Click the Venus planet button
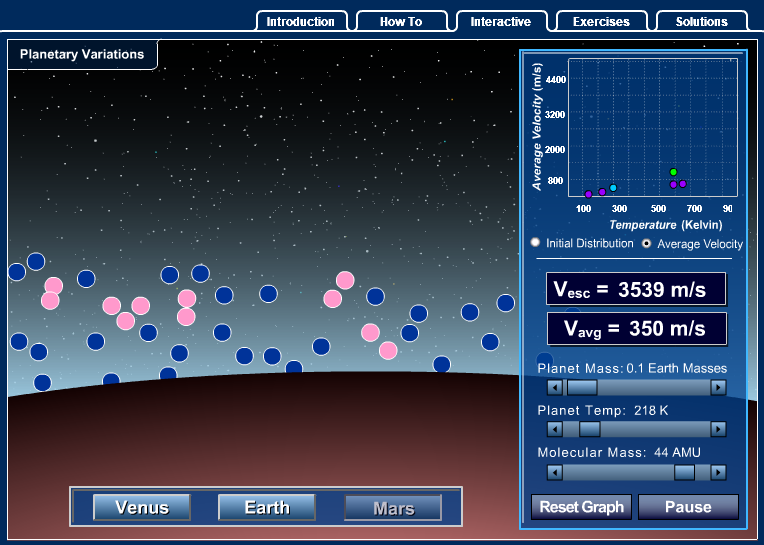The height and width of the screenshot is (545, 764). click(142, 507)
